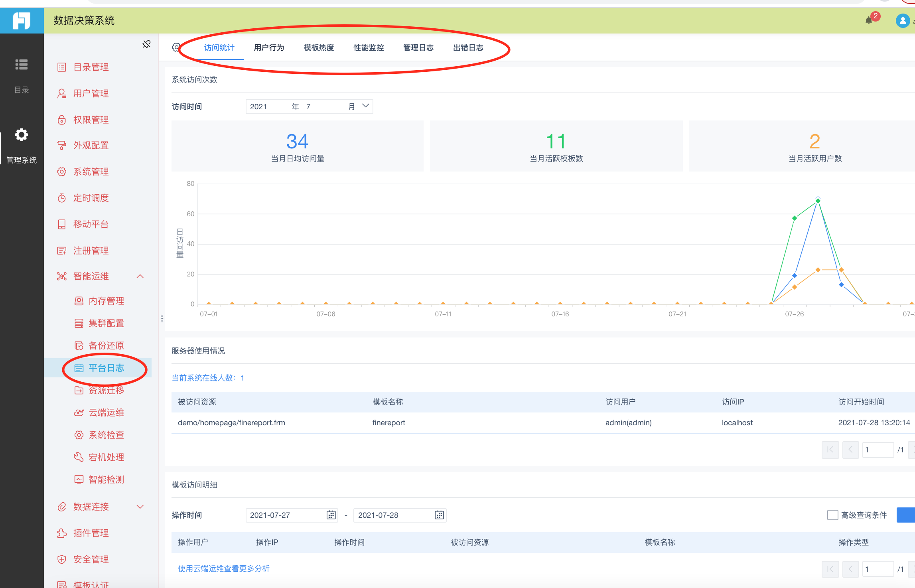
Task: Click page number field in server usage pager
Action: coord(878,450)
